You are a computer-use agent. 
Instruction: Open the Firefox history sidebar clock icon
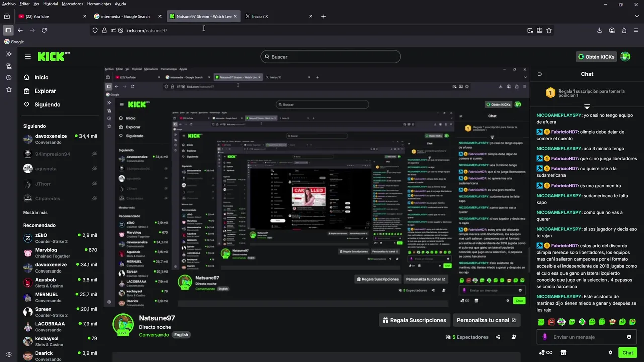[x=9, y=78]
